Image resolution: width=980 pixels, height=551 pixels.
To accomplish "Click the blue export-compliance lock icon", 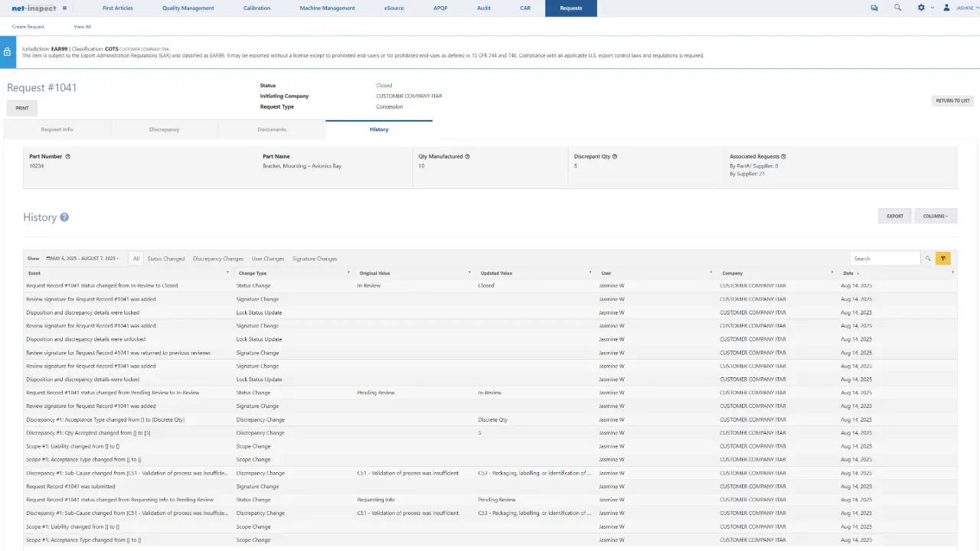I will pos(7,52).
